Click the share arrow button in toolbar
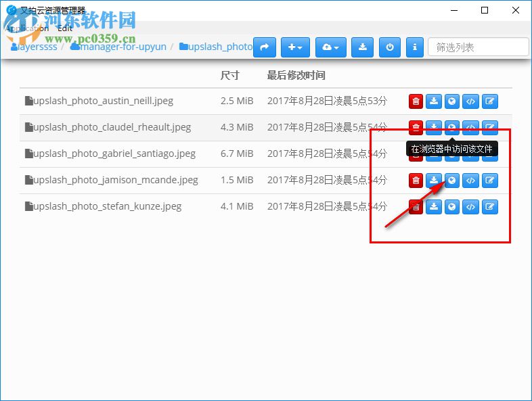532x401 pixels. (265, 47)
